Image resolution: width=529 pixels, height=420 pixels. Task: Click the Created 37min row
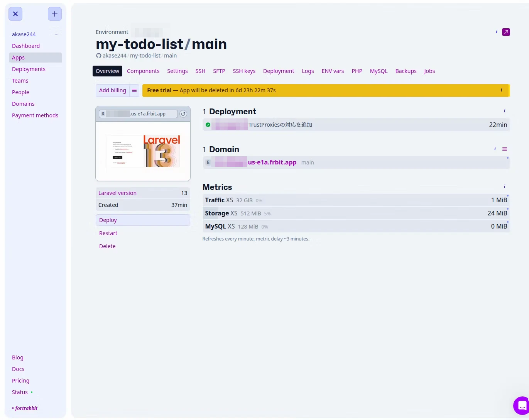[143, 205]
